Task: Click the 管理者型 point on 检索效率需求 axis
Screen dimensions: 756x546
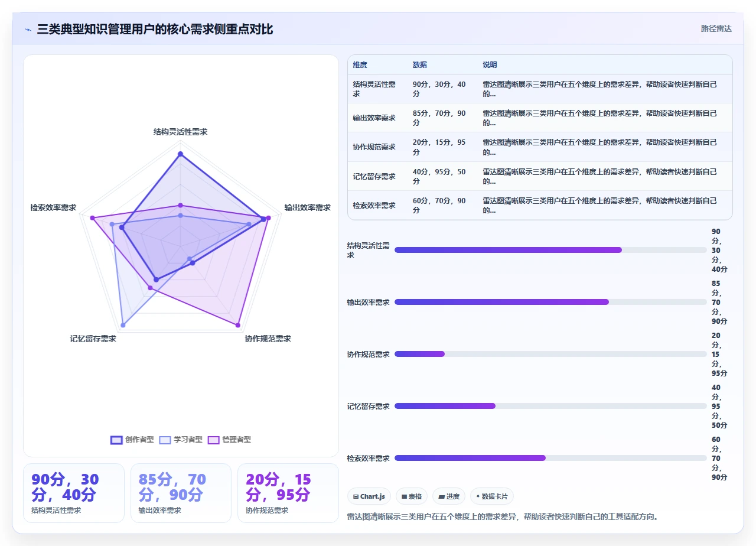Action: coord(93,218)
